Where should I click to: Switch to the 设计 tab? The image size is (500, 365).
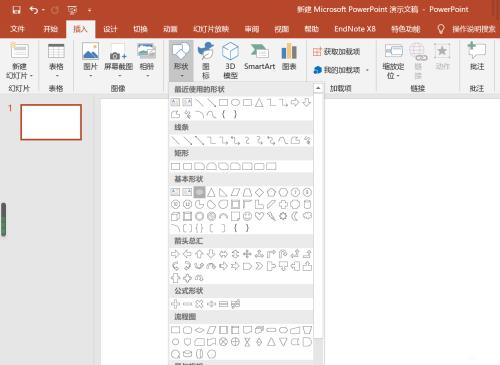110,29
